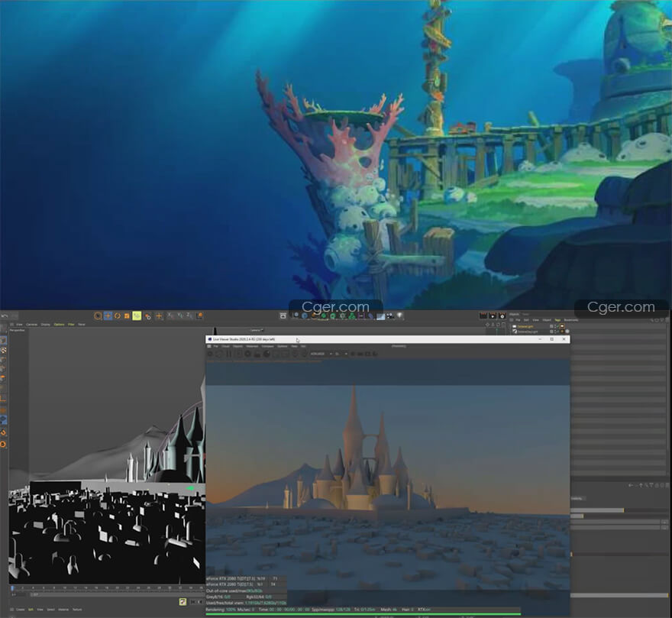Viewport: 672px width, 618px height.
Task: Click Live Viewer settings gear icon
Action: coord(247,354)
